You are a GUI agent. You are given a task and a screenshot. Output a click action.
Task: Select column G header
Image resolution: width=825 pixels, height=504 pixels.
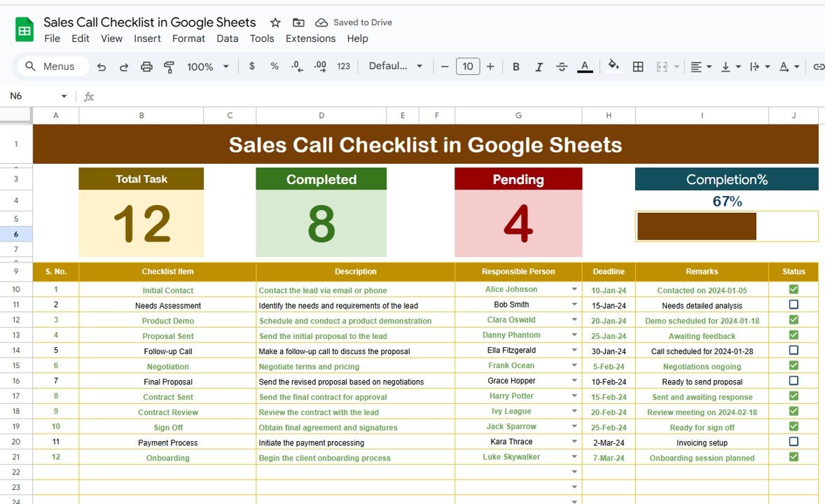click(x=518, y=115)
